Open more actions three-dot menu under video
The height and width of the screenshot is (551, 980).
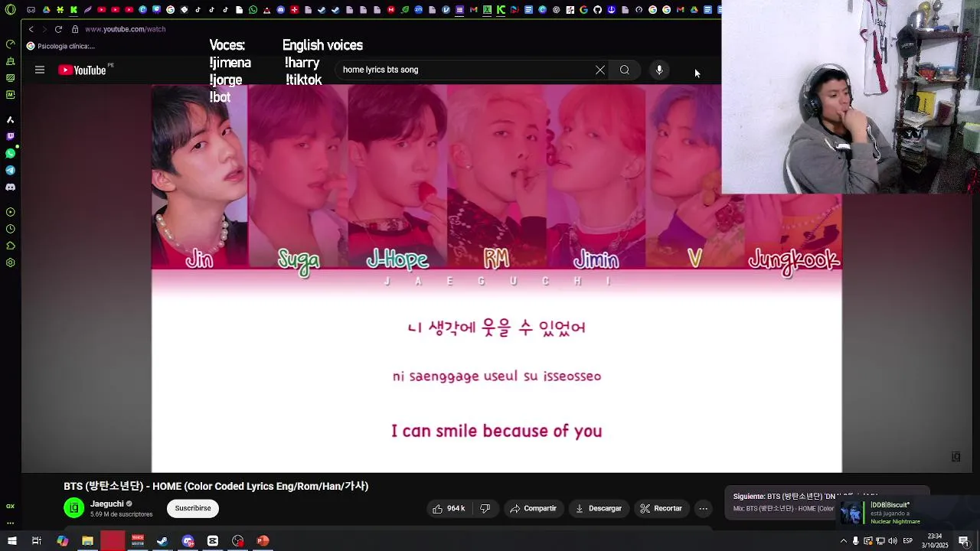[x=703, y=508]
